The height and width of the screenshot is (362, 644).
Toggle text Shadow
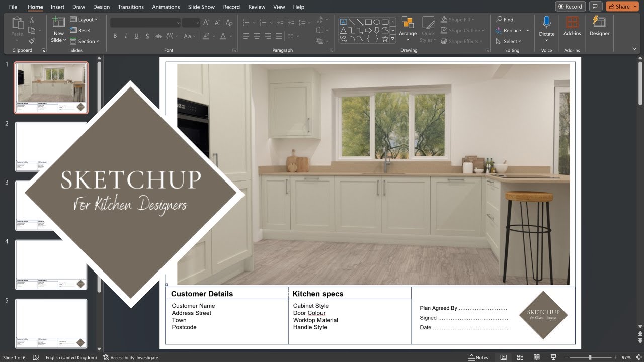click(x=147, y=36)
